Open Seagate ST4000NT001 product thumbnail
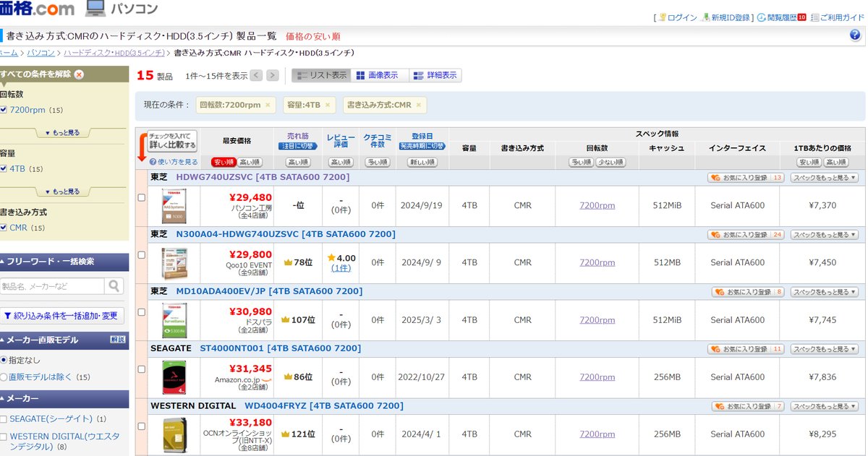 pyautogui.click(x=173, y=377)
